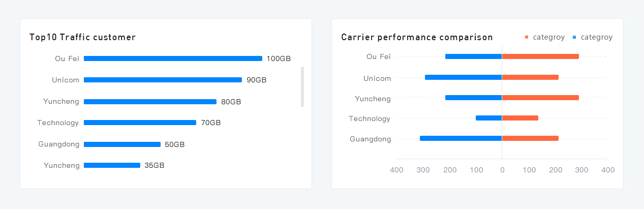644x209 pixels.
Task: Click Ou Fei's orange bar in carrier comparison
Action: 540,56
